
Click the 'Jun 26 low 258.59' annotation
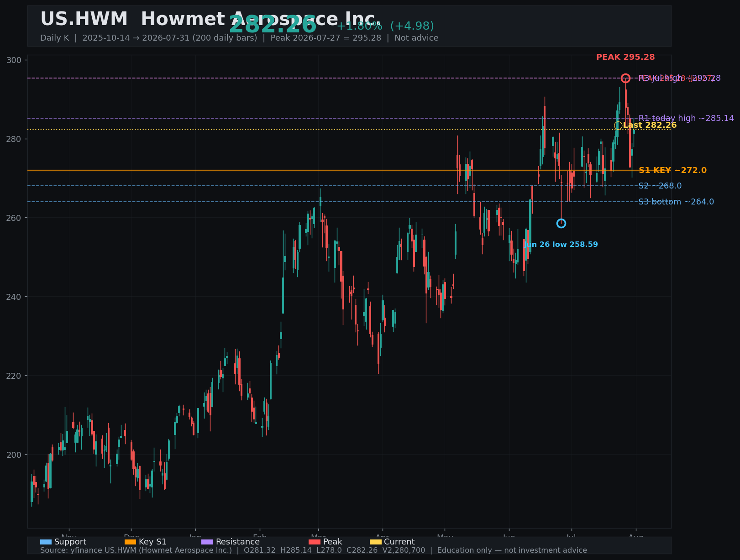tap(561, 245)
